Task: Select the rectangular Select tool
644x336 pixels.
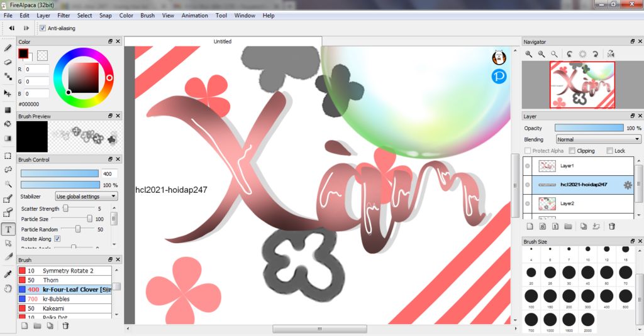Action: pyautogui.click(x=8, y=156)
